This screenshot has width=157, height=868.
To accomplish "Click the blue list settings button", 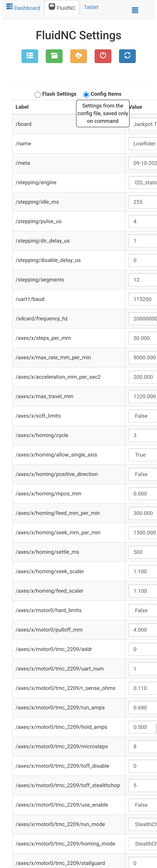I will point(30,56).
